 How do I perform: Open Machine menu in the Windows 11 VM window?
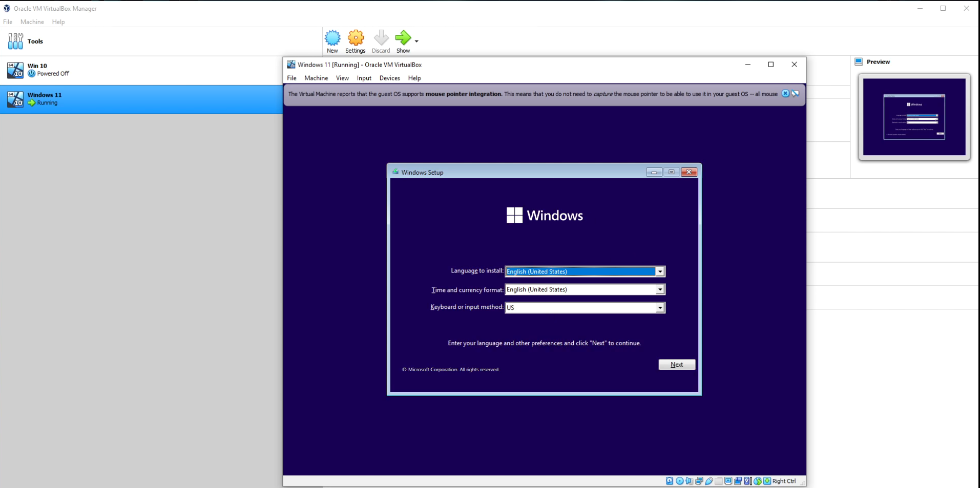click(316, 78)
